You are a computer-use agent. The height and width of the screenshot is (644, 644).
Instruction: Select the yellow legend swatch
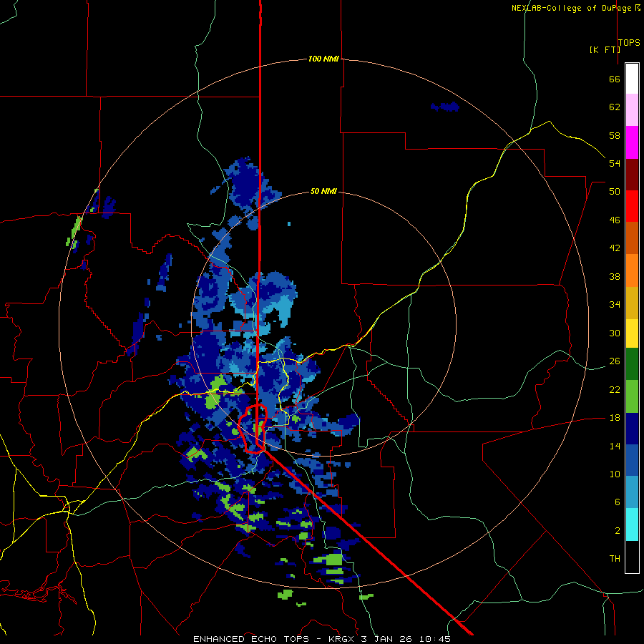[632, 333]
